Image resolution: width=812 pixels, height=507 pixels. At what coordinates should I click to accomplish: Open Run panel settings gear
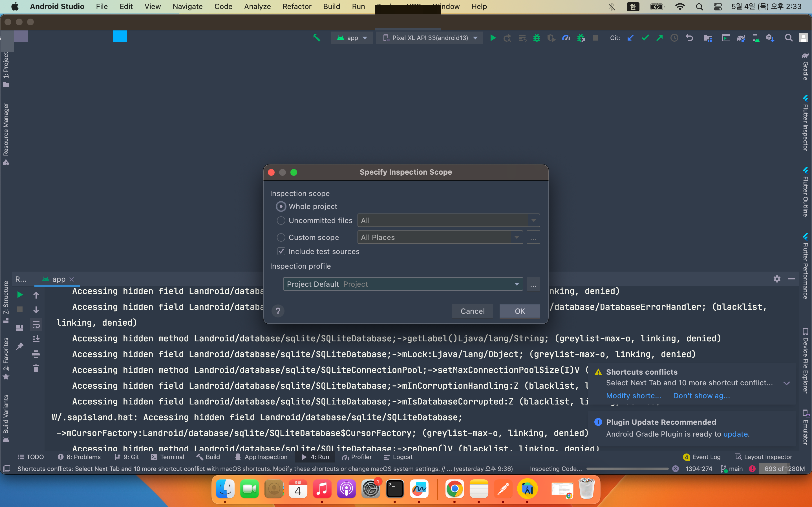pyautogui.click(x=777, y=279)
